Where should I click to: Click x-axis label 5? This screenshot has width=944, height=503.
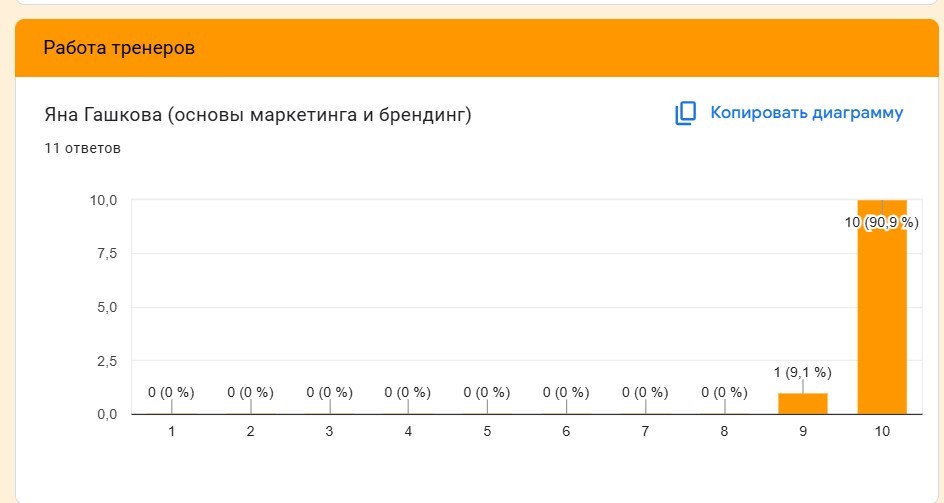(x=487, y=431)
